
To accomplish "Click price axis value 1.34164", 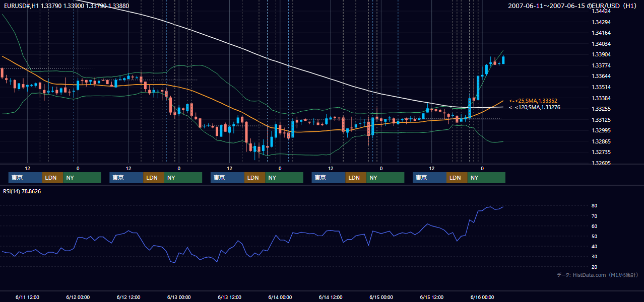I will (x=601, y=33).
